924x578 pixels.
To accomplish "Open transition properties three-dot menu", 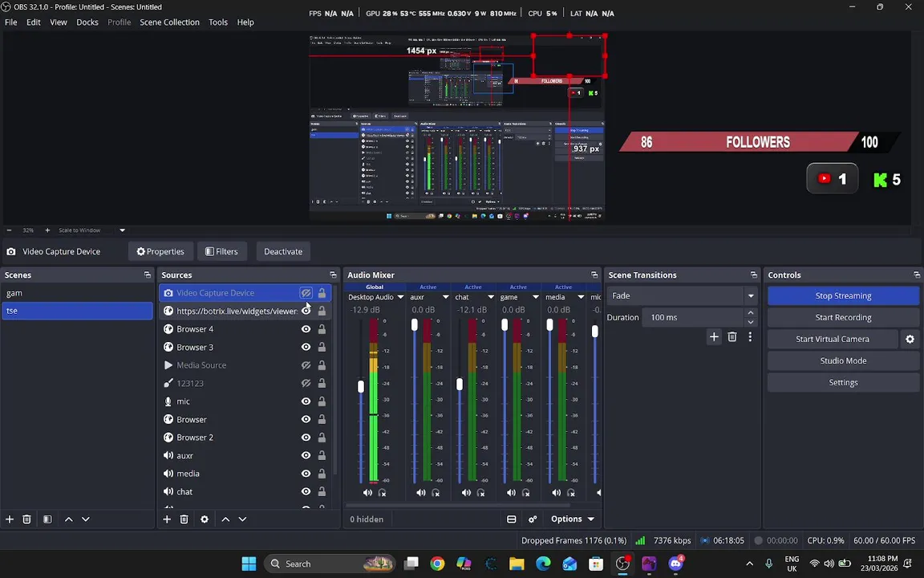I will 750,337.
